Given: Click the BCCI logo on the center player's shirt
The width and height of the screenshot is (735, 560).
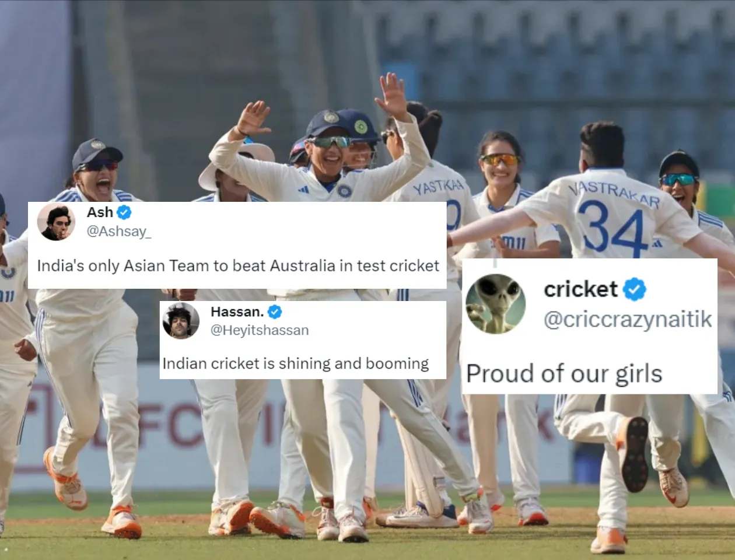Looking at the screenshot, I should click(x=344, y=191).
